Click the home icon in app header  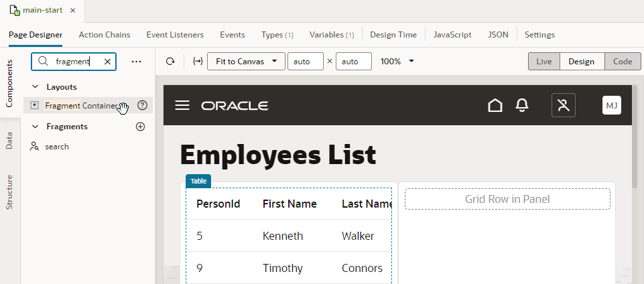(495, 105)
